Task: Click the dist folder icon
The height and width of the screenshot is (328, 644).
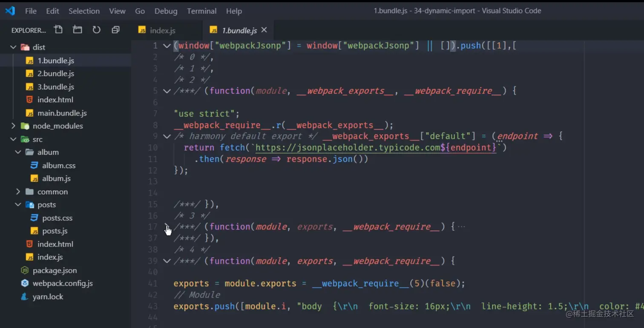Action: 25,47
